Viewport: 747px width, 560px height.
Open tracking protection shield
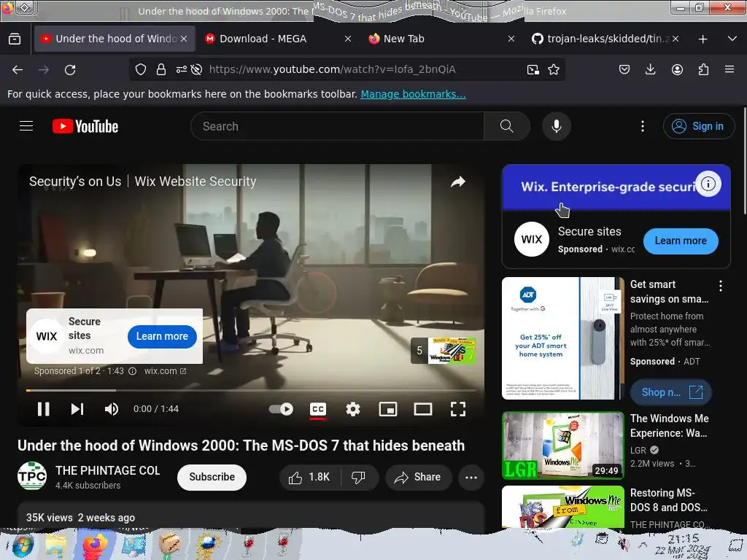click(141, 69)
